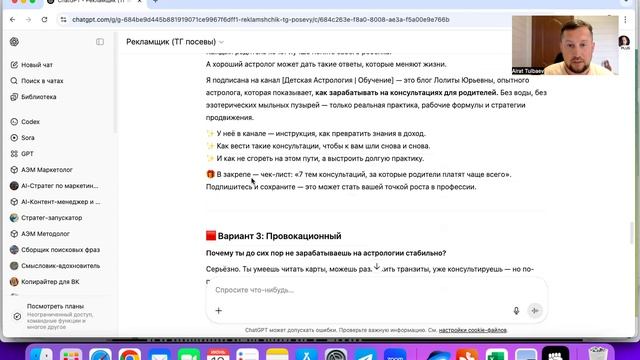640x360 pixels.
Task: Open Trash in the Dock
Action: click(598, 354)
